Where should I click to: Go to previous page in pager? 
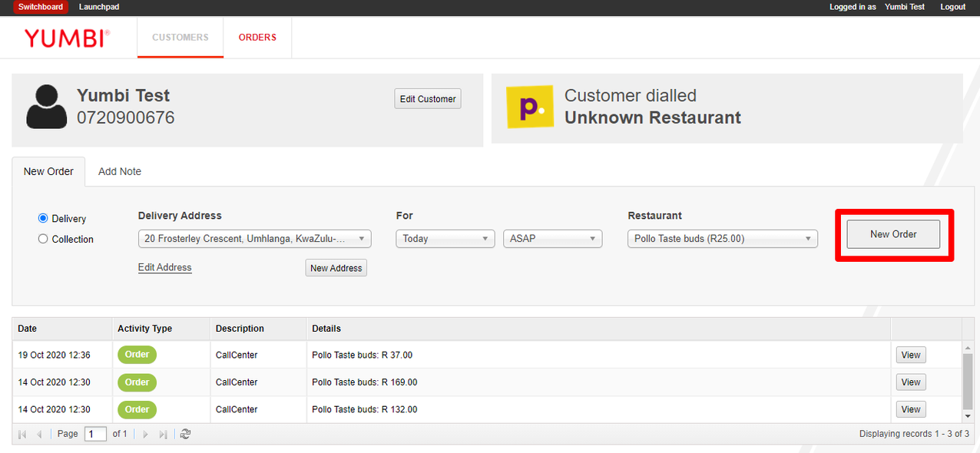point(39,434)
